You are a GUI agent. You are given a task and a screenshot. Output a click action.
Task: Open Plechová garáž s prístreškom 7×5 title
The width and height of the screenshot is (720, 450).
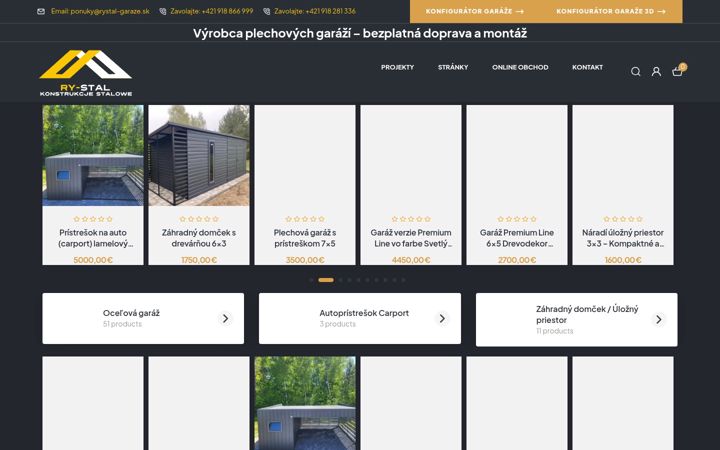click(x=305, y=238)
